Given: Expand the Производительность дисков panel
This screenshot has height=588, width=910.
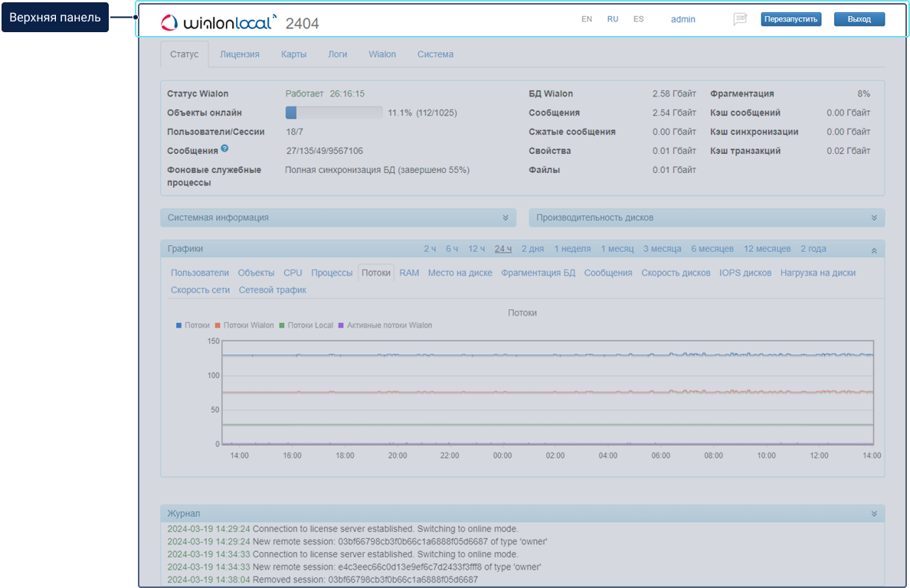Looking at the screenshot, I should pos(874,217).
